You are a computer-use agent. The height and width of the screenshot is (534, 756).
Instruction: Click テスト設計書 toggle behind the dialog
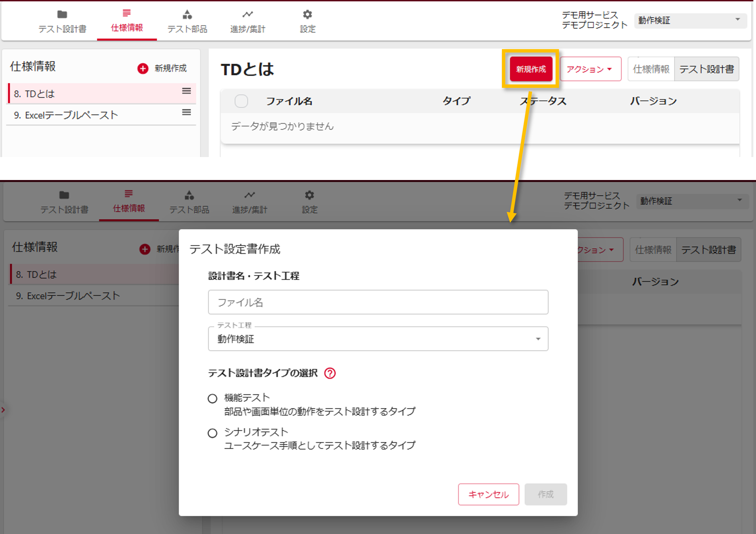point(709,249)
